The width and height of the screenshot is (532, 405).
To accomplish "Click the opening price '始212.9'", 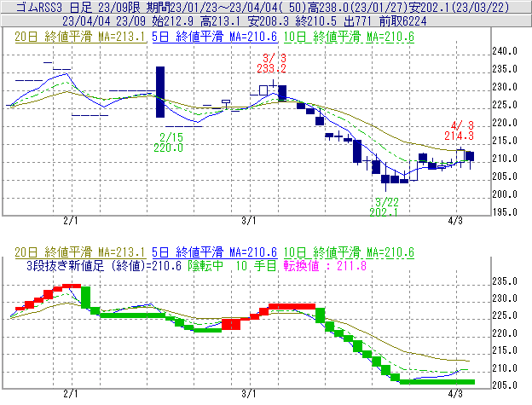I will (173, 21).
